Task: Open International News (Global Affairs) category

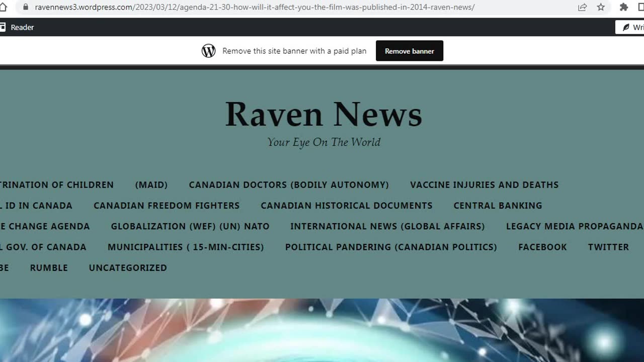Action: (x=387, y=226)
